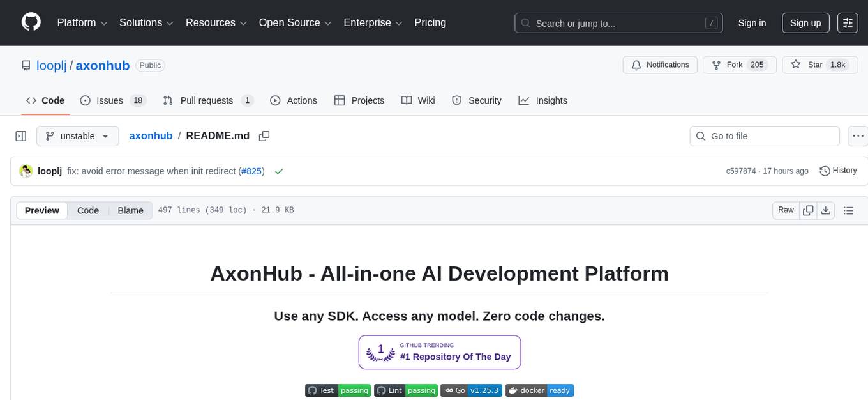Screen dimensions: 868x400
Task: Click the GitHub logo in the header
Action: click(31, 22)
